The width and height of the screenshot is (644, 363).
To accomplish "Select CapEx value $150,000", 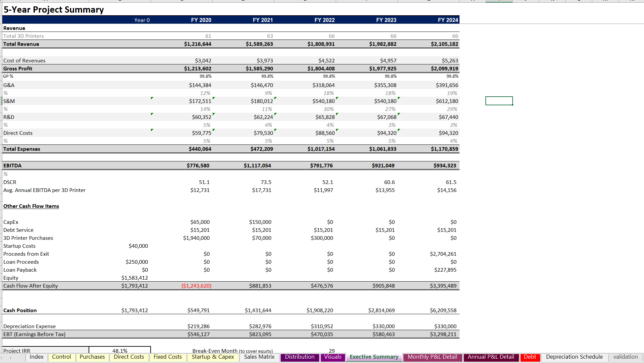I will 260,222.
